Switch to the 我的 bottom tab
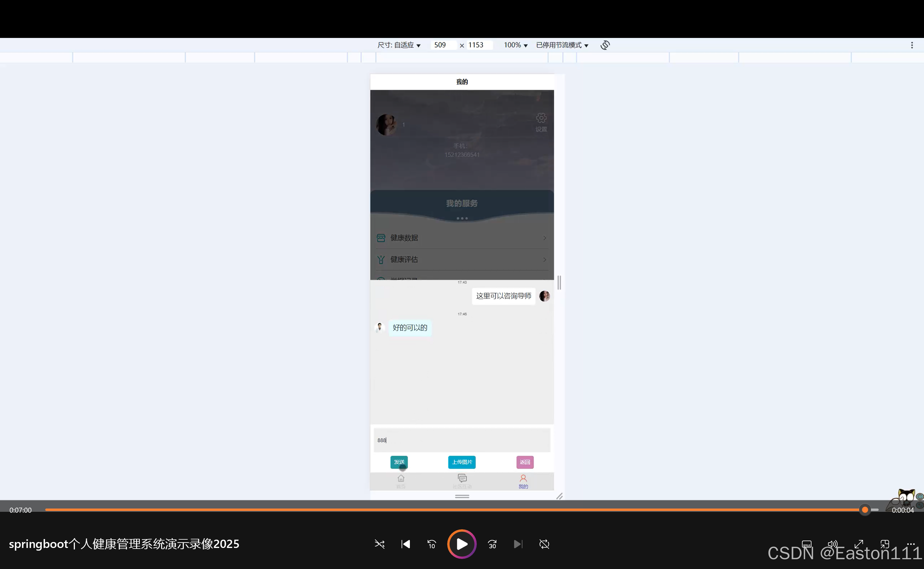This screenshot has width=924, height=569. pos(523,481)
